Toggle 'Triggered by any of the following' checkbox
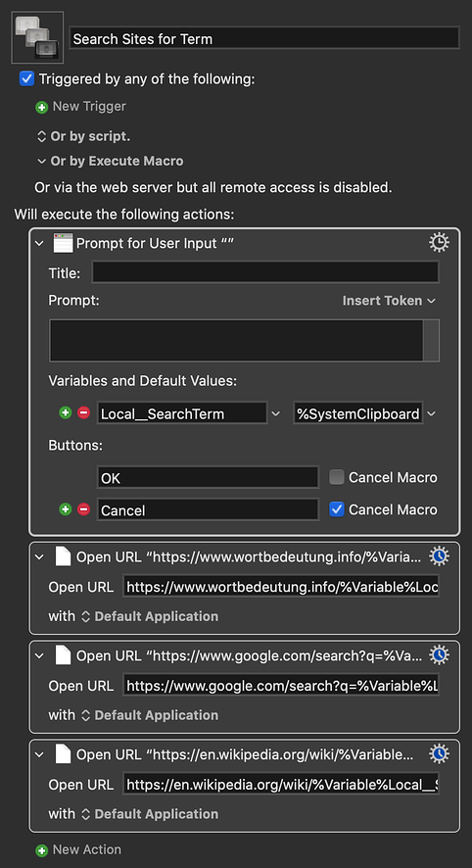This screenshot has height=868, width=472. pyautogui.click(x=26, y=78)
